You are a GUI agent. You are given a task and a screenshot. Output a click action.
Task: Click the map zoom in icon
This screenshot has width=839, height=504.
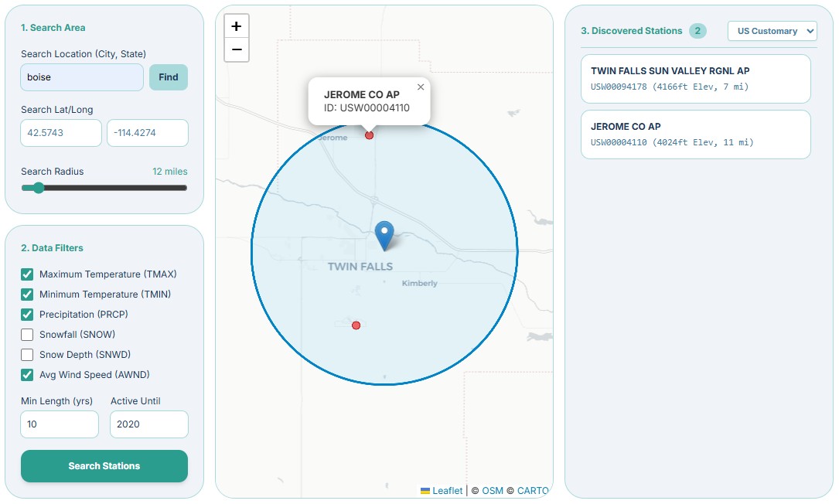click(x=236, y=26)
